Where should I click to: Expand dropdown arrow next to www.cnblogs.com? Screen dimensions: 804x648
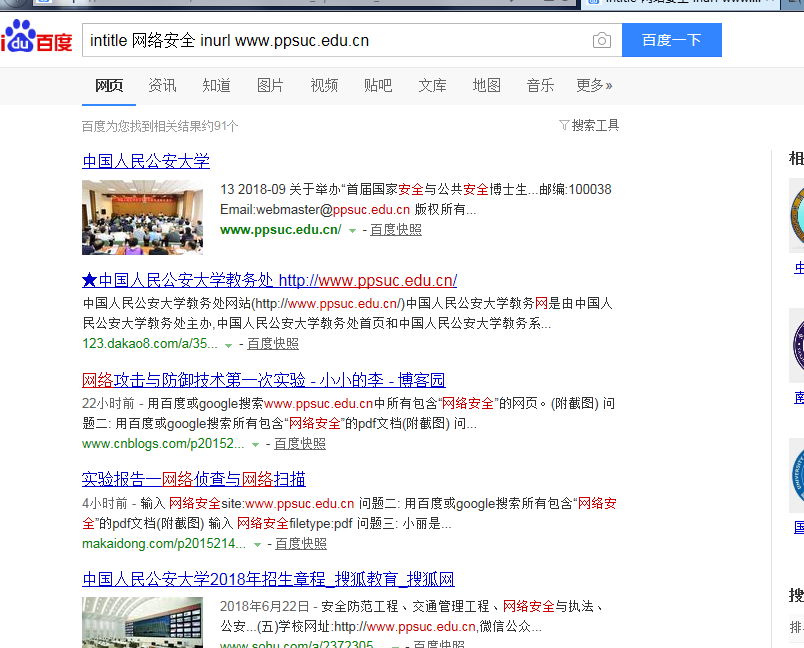(255, 445)
